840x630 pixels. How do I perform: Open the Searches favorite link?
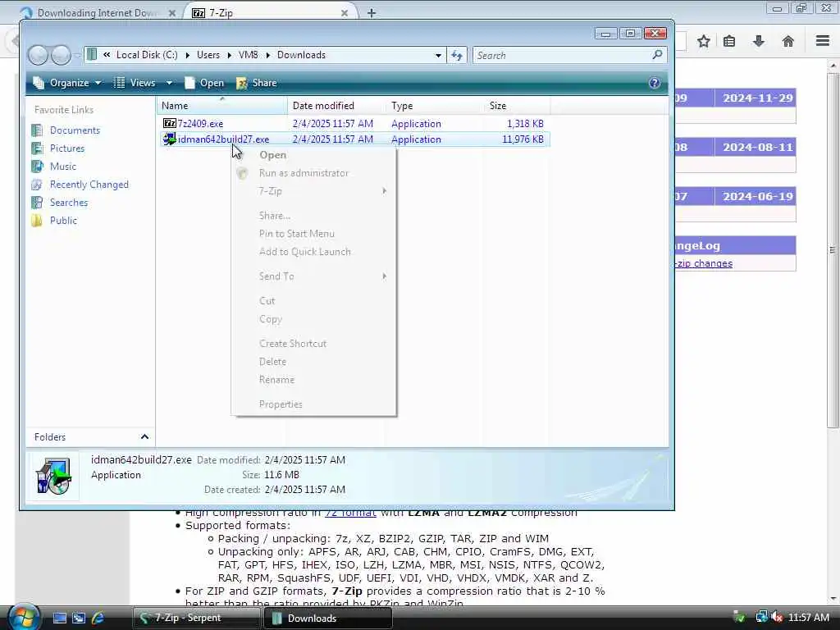[x=69, y=203]
